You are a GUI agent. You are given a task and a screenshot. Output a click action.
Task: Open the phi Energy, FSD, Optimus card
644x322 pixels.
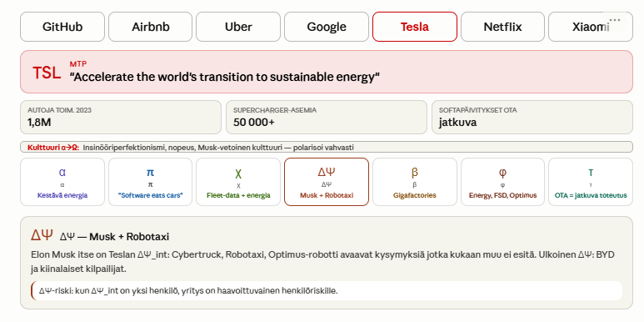(502, 182)
